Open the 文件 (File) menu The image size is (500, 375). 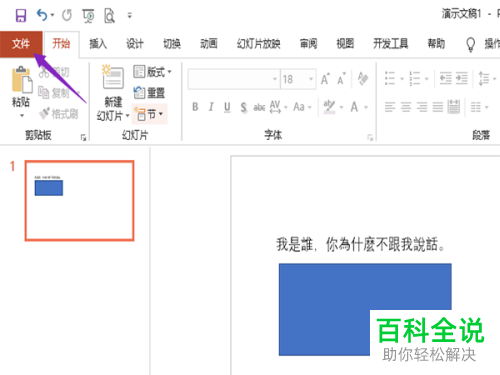[x=21, y=44]
